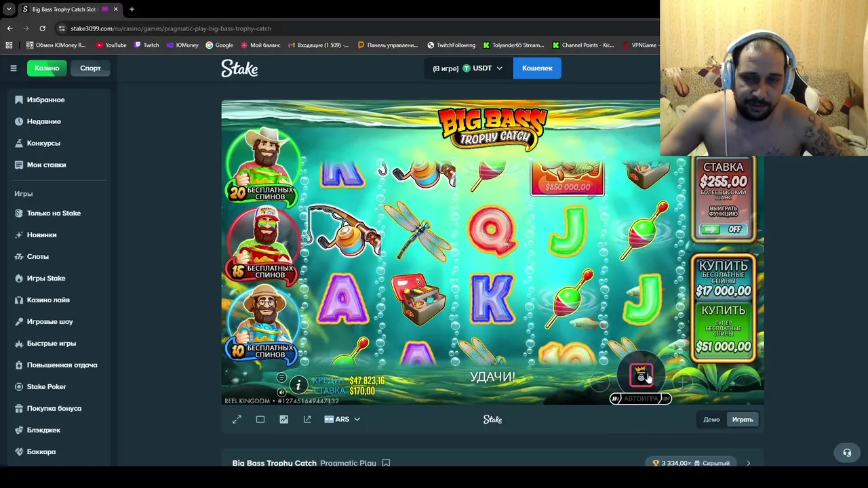Open the ARS currency dropdown
Screen dimensions: 868x488
click(x=342, y=420)
